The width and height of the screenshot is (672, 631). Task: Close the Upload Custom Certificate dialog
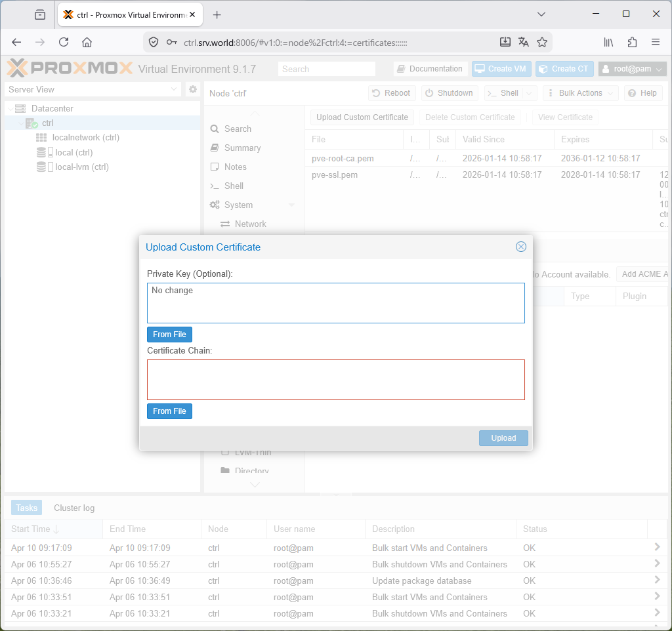point(520,247)
